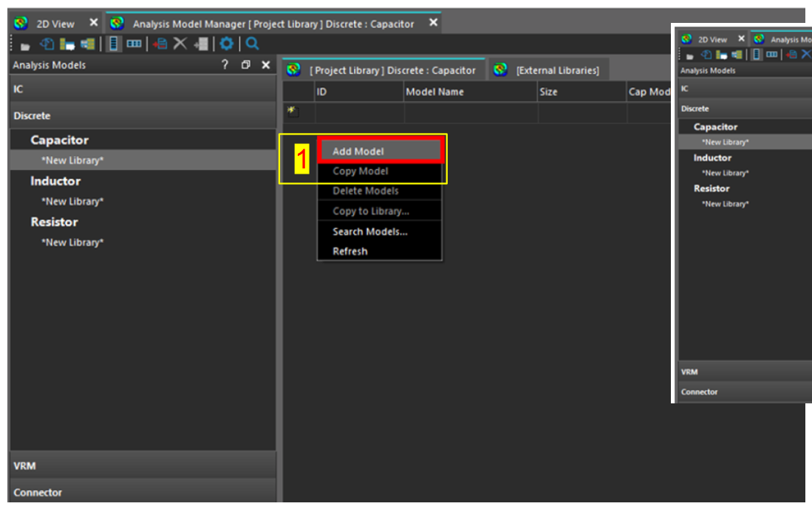The height and width of the screenshot is (509, 812).
Task: Close the Analysis Model Manager tab
Action: [x=434, y=23]
